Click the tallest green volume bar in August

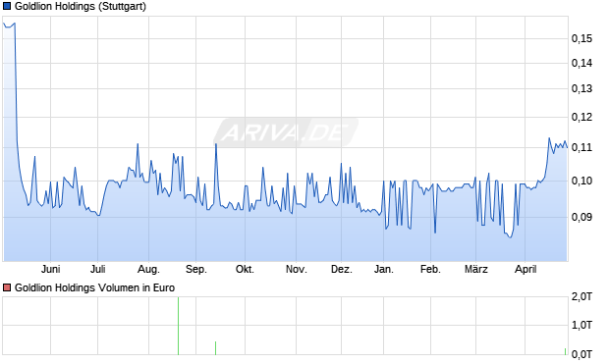(x=178, y=326)
